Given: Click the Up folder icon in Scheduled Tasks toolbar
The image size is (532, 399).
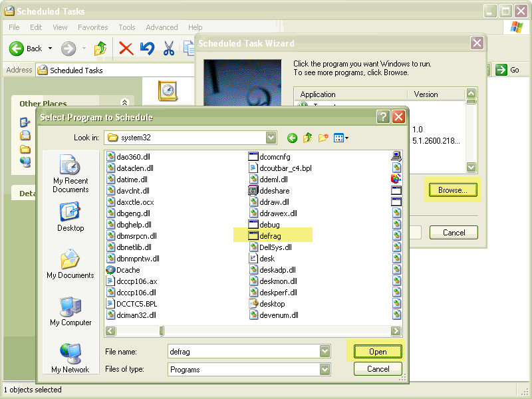Looking at the screenshot, I should click(x=100, y=49).
